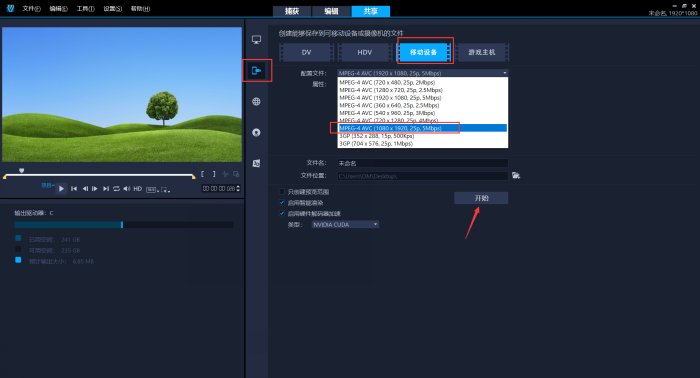Choose the DV device button
Viewport: 700px width, 378px height.
[306, 52]
